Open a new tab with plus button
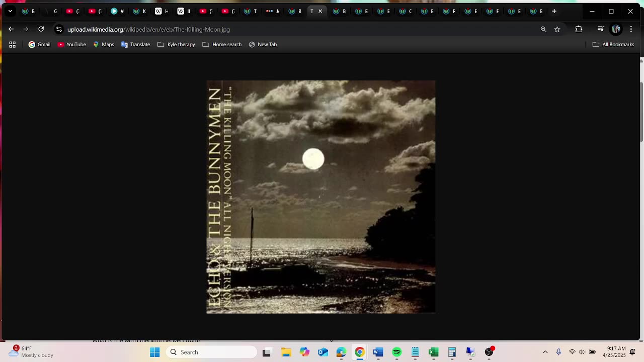 (x=554, y=11)
